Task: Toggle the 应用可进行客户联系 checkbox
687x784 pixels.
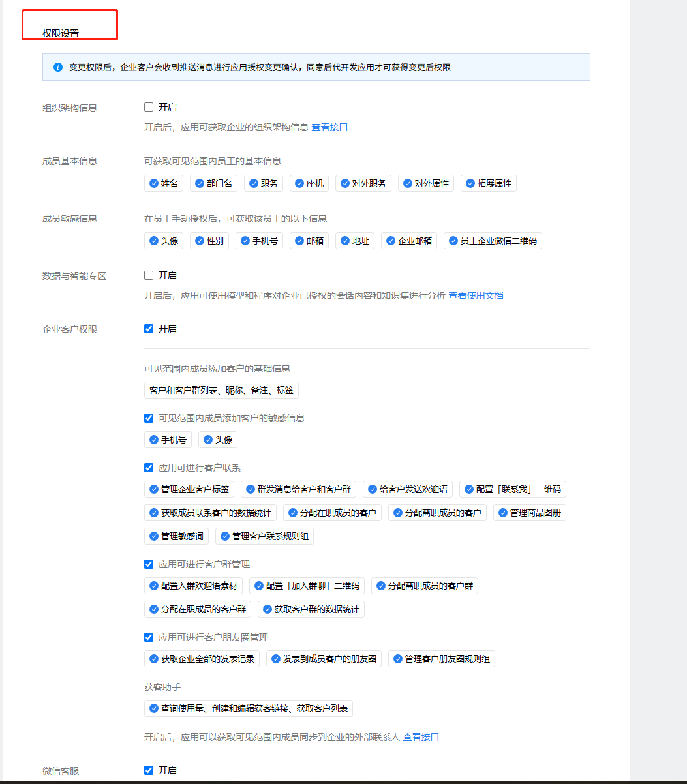Action: [x=149, y=468]
